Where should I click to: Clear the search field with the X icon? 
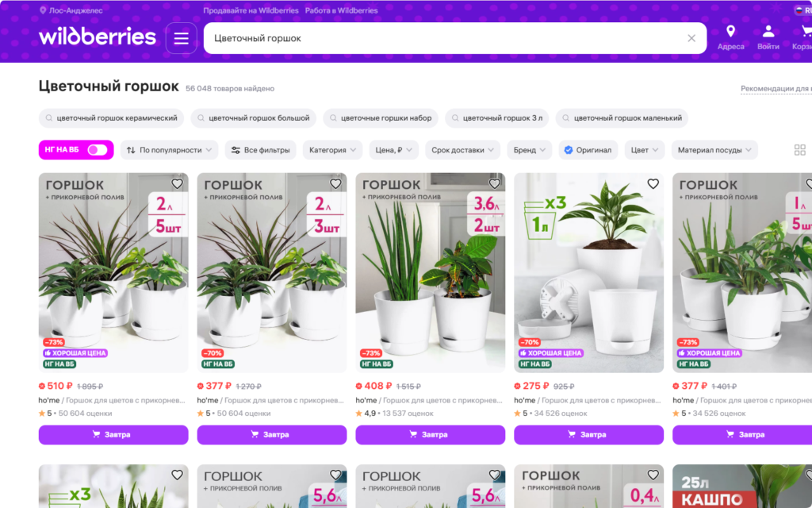click(691, 38)
